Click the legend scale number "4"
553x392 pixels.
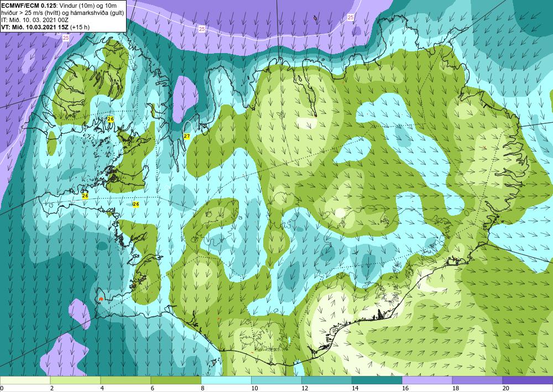point(102,388)
